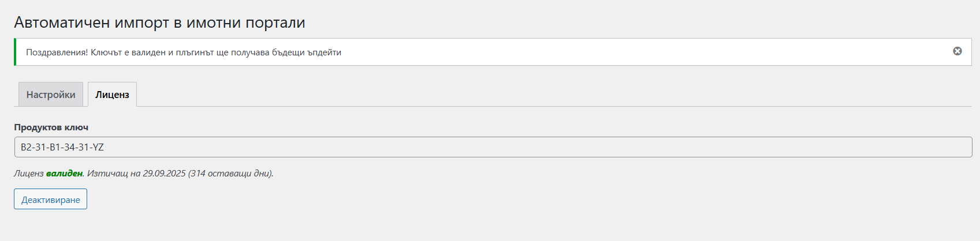Viewport: 980px width, 241px height.
Task: Click the word Лиценз in status line
Action: tap(29, 173)
